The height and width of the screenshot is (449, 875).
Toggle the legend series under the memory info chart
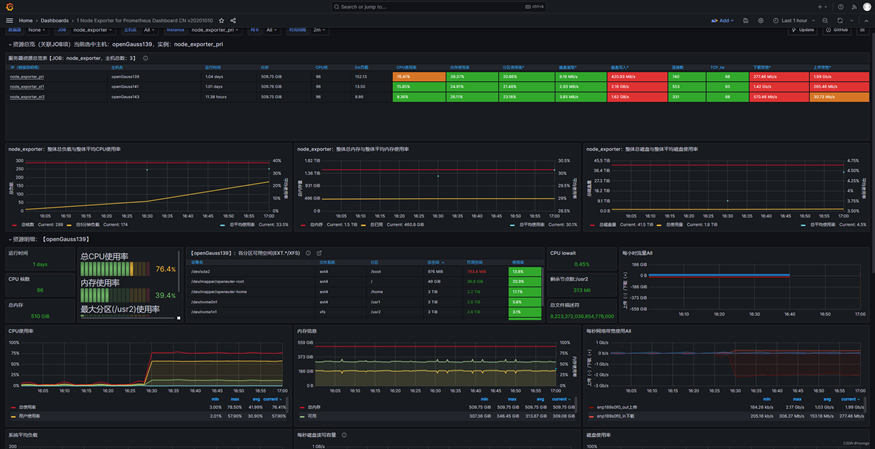[316, 406]
